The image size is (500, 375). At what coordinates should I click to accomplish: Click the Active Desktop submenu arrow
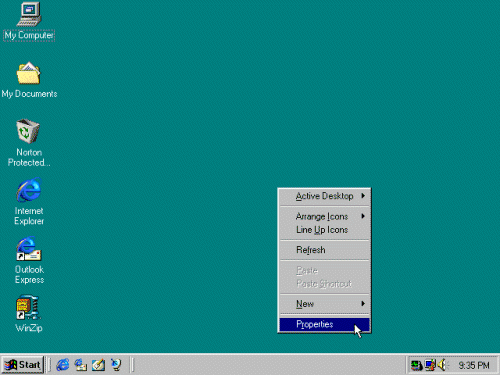point(363,196)
